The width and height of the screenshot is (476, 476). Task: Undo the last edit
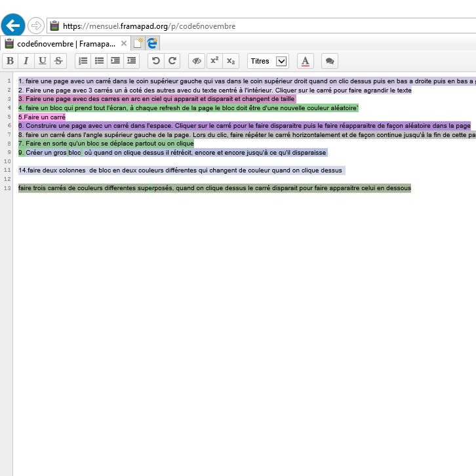click(x=156, y=61)
